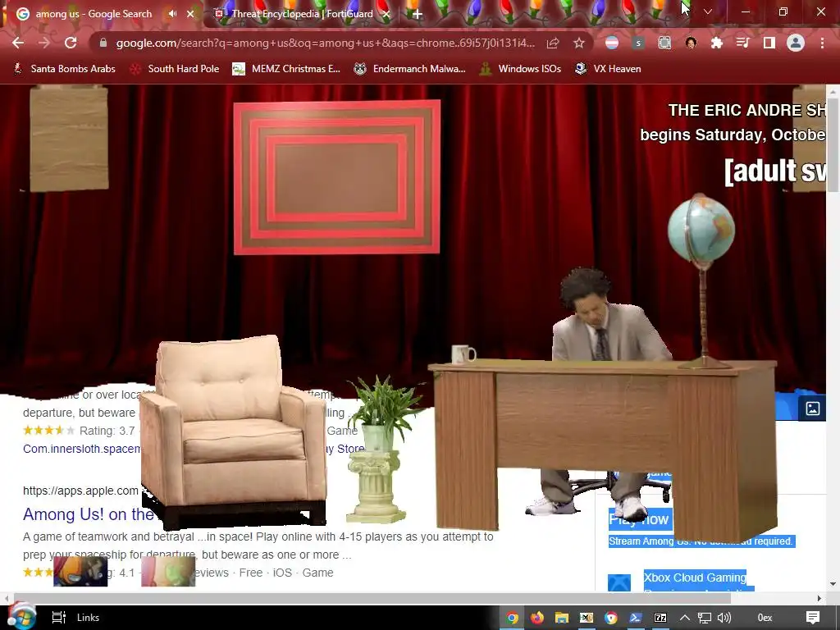Open the striped flag extension icon

(x=612, y=43)
